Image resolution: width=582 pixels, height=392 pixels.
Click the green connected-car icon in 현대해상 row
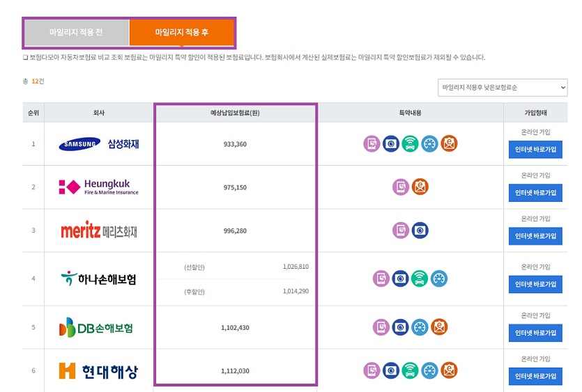click(x=410, y=370)
